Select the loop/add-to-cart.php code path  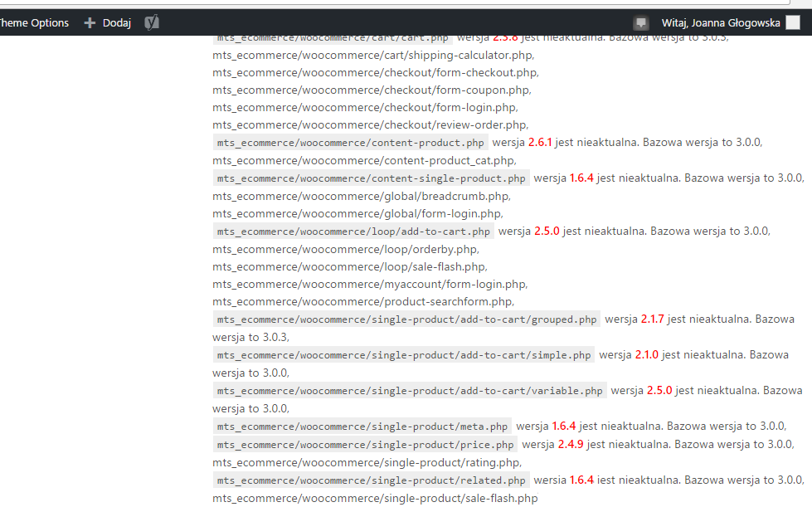[x=353, y=232]
